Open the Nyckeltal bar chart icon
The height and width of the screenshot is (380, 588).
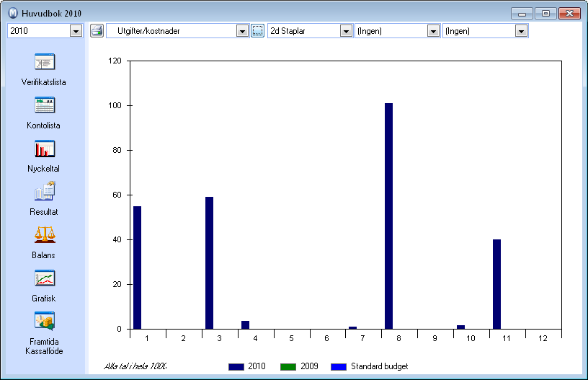point(45,149)
